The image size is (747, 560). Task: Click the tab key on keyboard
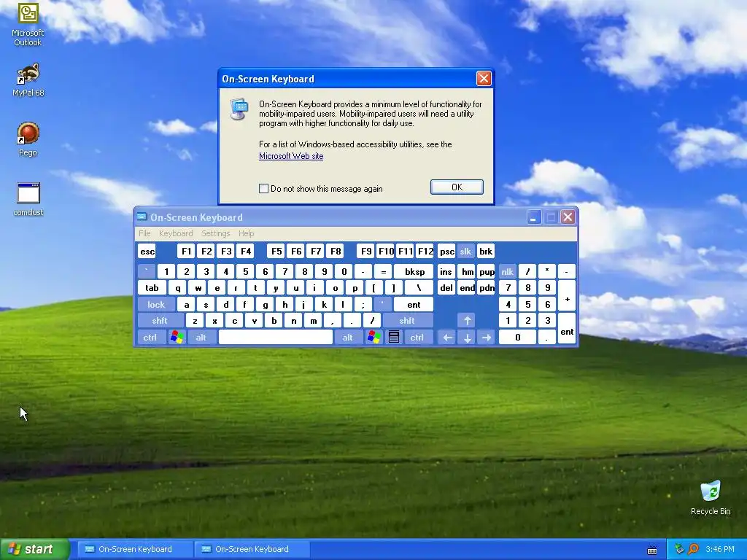(152, 287)
